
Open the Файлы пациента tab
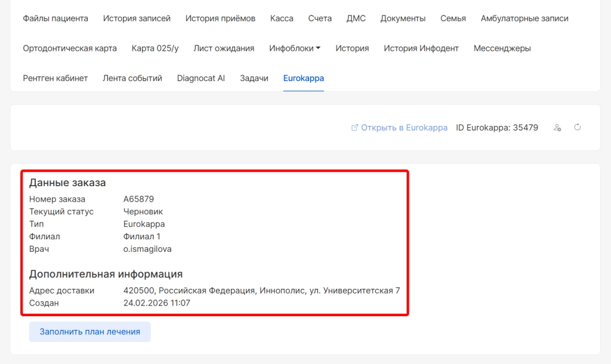[x=55, y=18]
